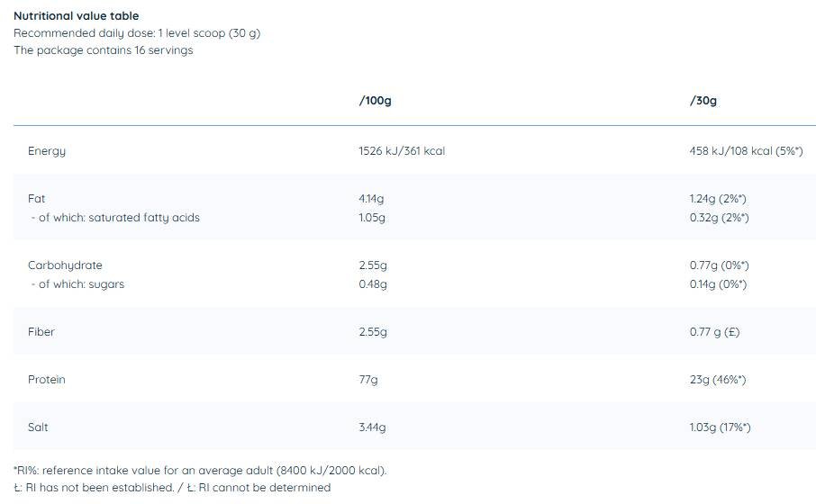Click the Fiber row label
This screenshot has width=816, height=504.
click(x=41, y=332)
